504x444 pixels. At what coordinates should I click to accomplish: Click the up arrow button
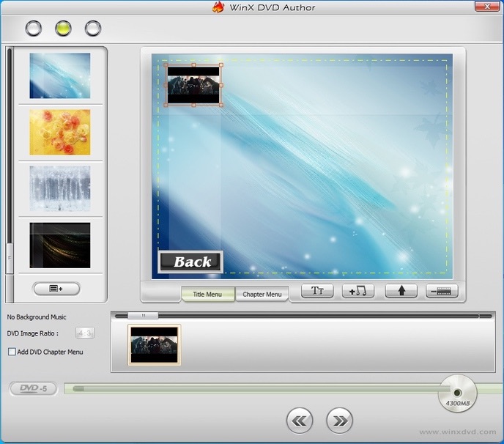[x=401, y=291]
